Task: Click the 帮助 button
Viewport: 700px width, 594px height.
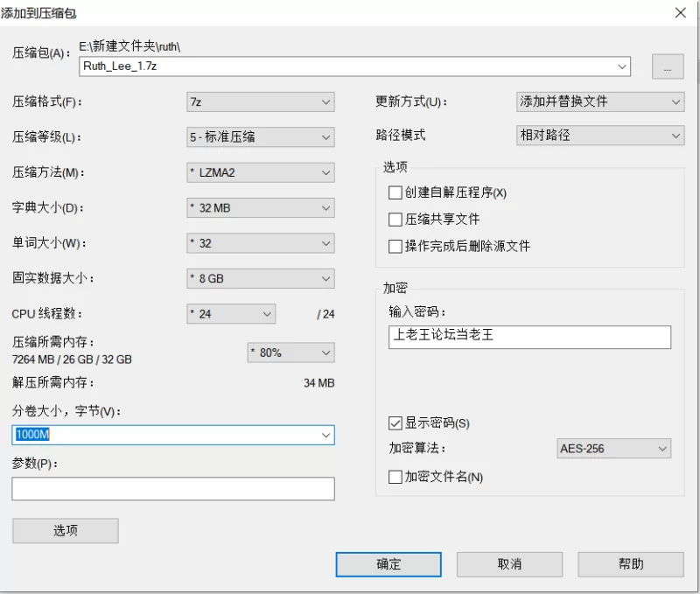Action: click(x=631, y=564)
